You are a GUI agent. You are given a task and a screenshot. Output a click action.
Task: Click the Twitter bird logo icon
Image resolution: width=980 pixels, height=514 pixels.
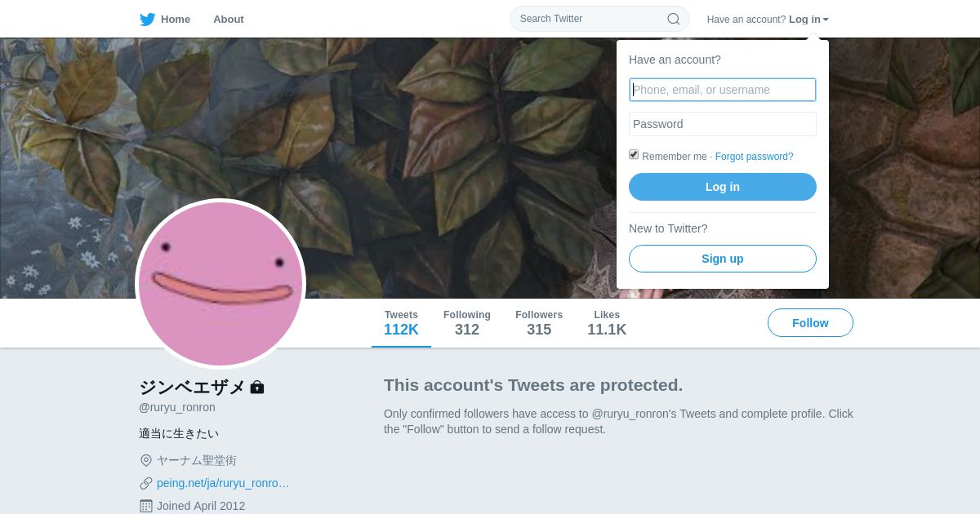click(147, 20)
